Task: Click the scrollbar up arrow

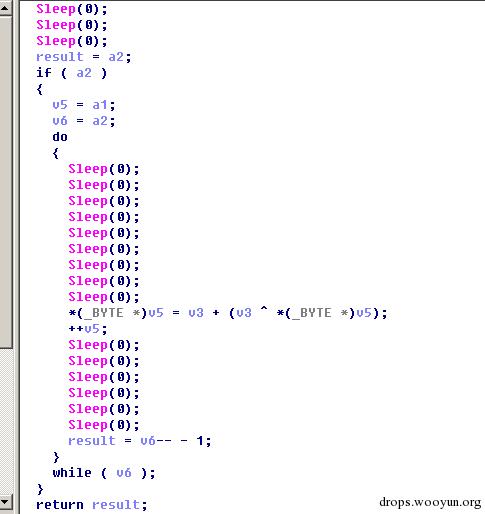Action: 6,8
